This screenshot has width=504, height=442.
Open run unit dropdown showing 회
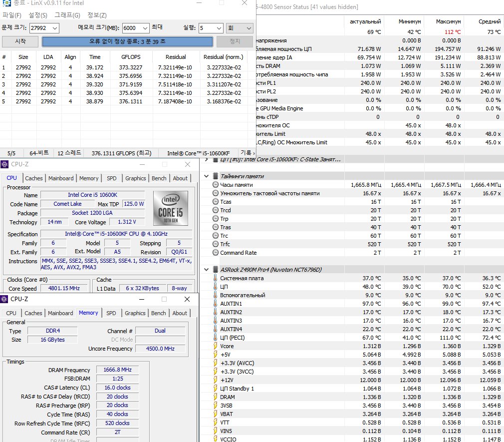240,28
